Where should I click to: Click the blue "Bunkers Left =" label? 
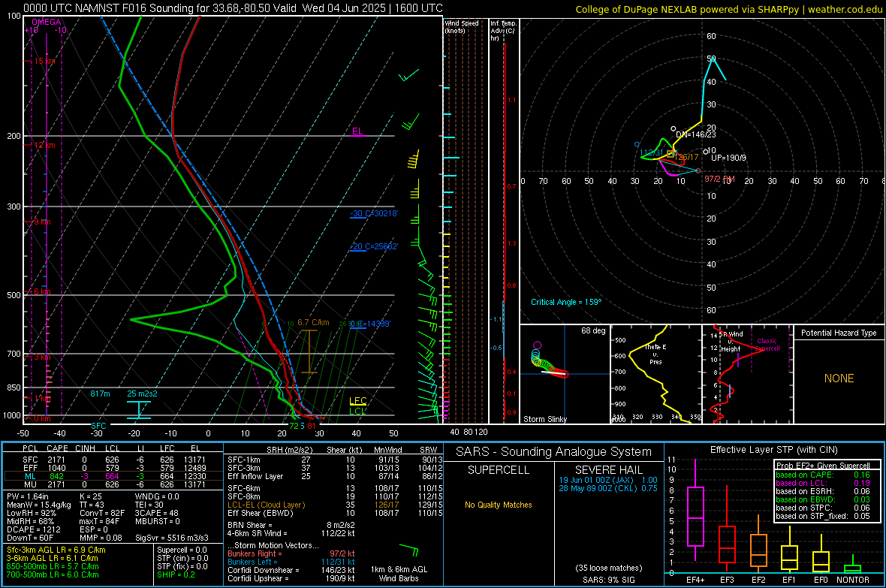point(252,562)
